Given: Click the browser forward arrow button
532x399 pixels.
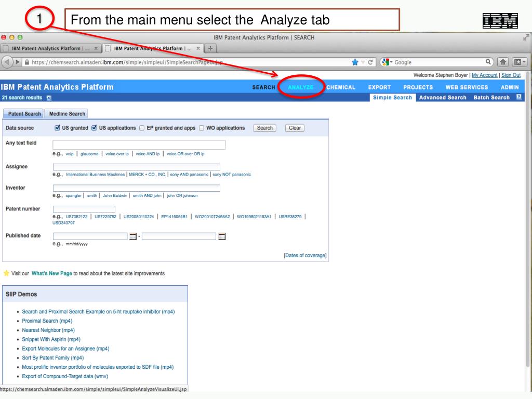Looking at the screenshot, I should pyautogui.click(x=17, y=62).
